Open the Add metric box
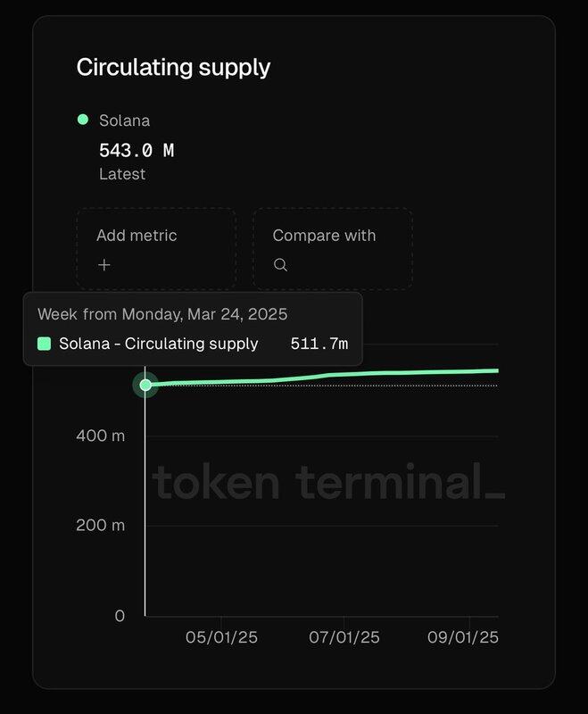The height and width of the screenshot is (714, 588). [x=156, y=249]
